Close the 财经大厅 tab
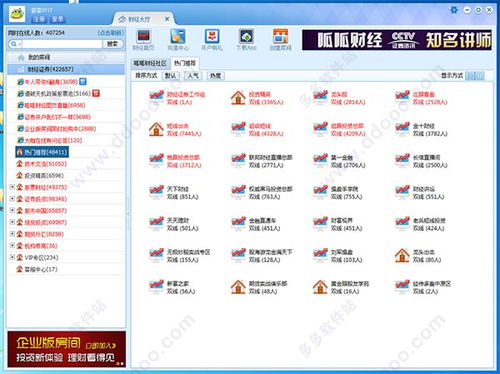Viewport: 500px width, 374px height. (x=167, y=19)
